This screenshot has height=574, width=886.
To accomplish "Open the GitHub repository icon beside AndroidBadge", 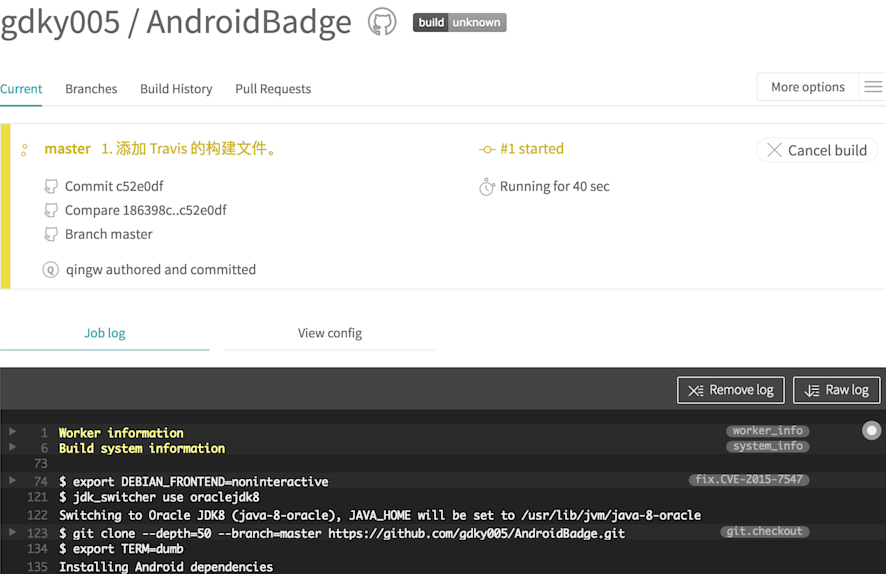I will (382, 21).
